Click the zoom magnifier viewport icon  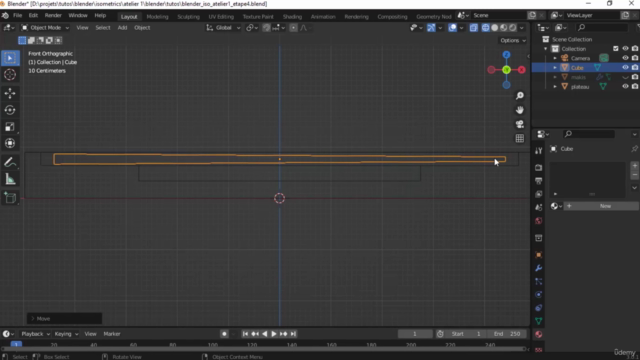[520, 96]
